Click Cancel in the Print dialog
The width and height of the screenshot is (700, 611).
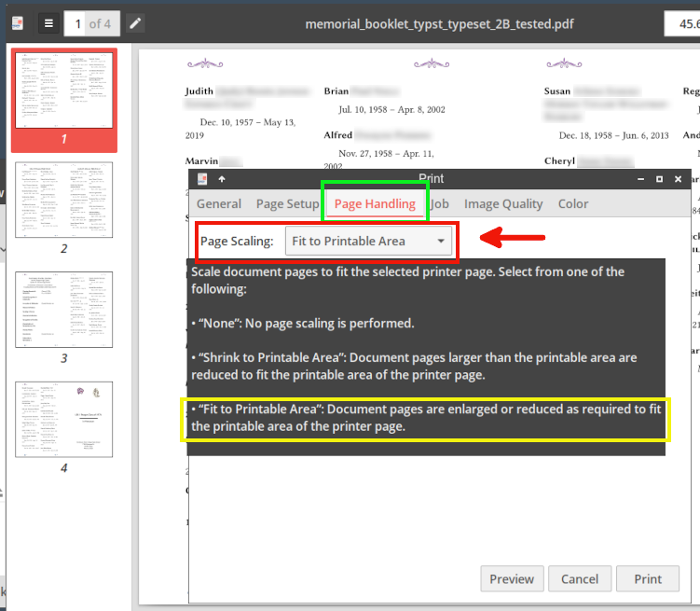[580, 579]
